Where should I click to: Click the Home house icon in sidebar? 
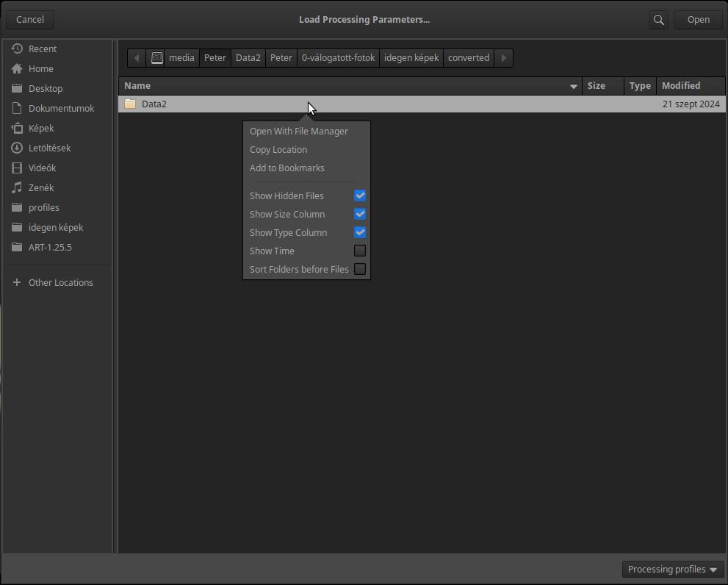[17, 68]
